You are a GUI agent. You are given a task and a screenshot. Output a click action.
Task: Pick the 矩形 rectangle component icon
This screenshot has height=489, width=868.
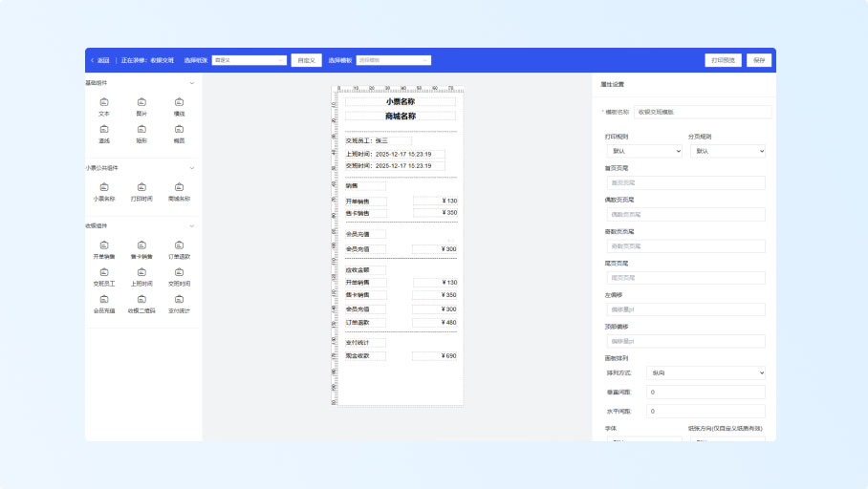coord(141,129)
